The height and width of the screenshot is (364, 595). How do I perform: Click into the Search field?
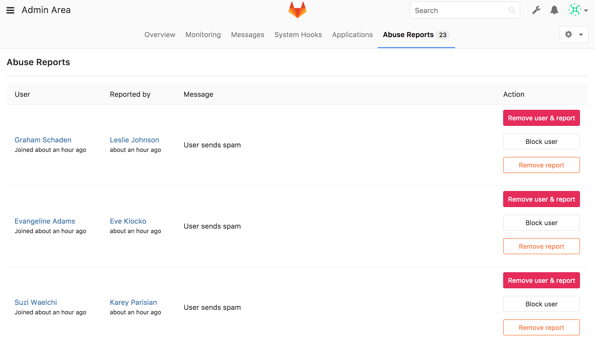[x=465, y=10]
